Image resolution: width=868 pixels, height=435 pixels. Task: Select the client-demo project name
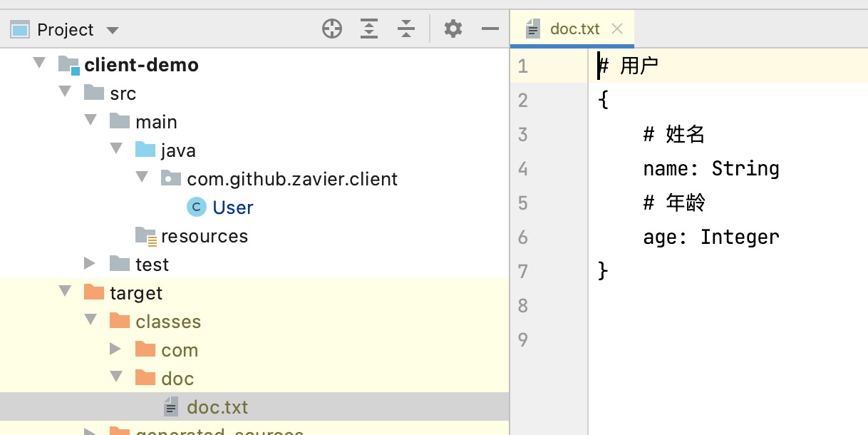[x=141, y=65]
